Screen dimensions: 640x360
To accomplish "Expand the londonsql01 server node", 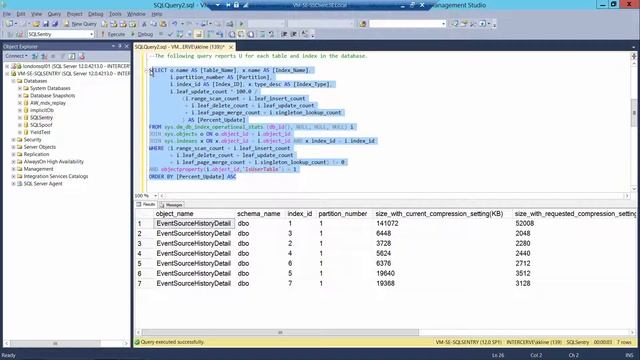I will (7, 66).
